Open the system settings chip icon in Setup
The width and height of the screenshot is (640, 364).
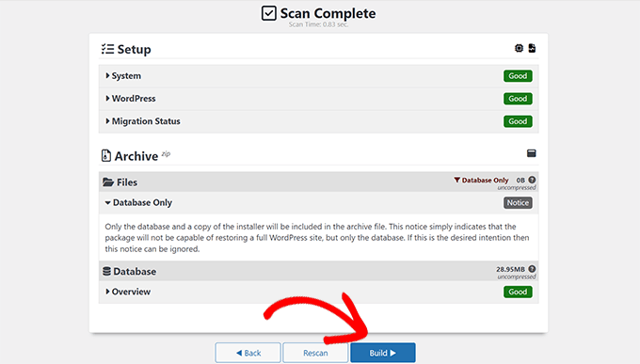(x=519, y=48)
